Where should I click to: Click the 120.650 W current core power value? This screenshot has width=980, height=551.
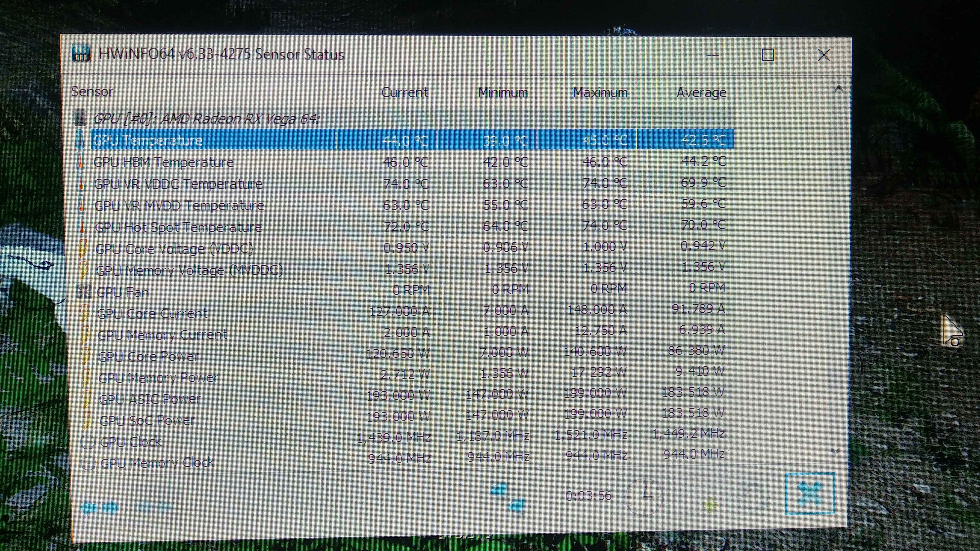(x=398, y=354)
